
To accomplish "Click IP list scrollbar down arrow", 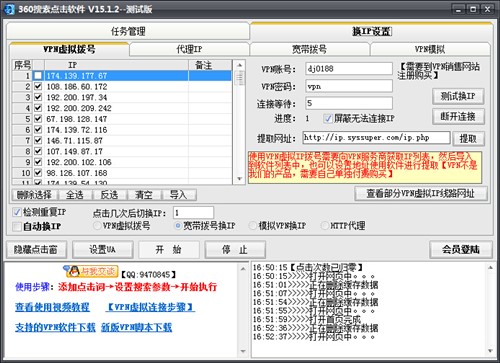I will [x=239, y=179].
